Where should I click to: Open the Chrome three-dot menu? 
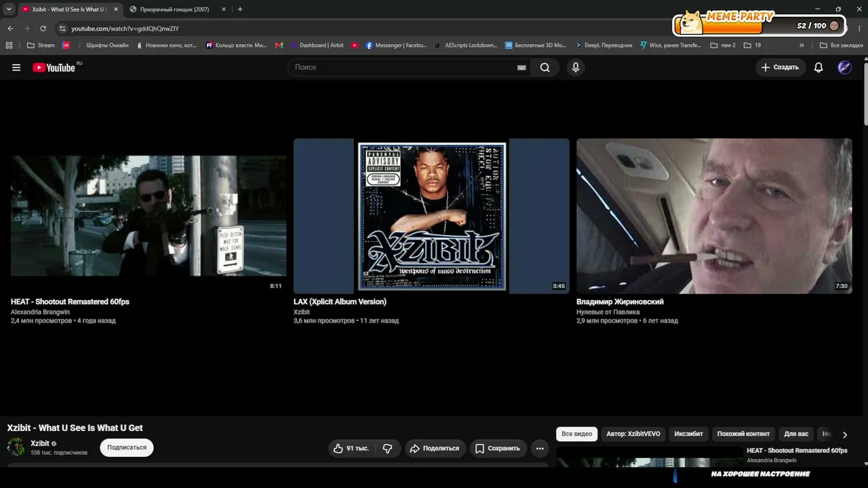click(858, 28)
